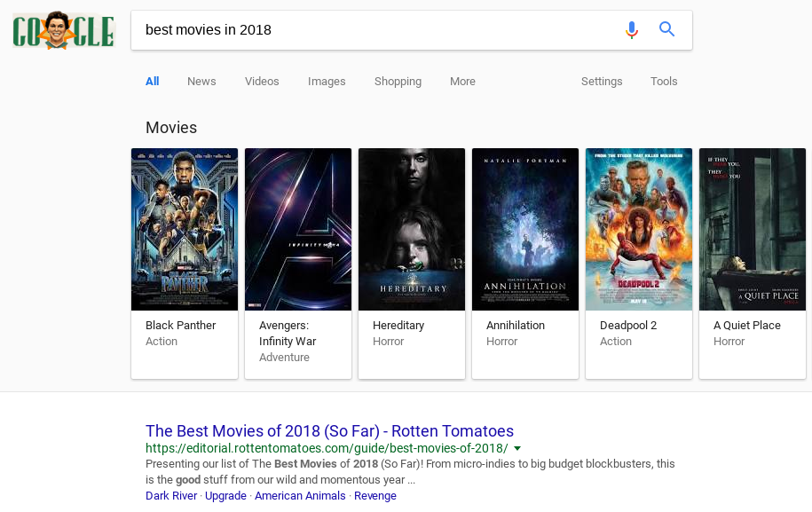Image resolution: width=812 pixels, height=512 pixels.
Task: Open the Avengers Infinity War poster
Action: (298, 229)
